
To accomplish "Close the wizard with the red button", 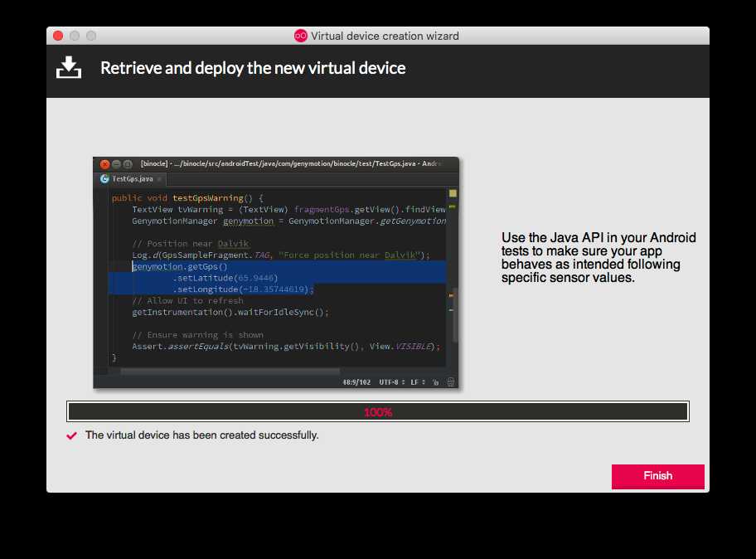I will click(58, 36).
